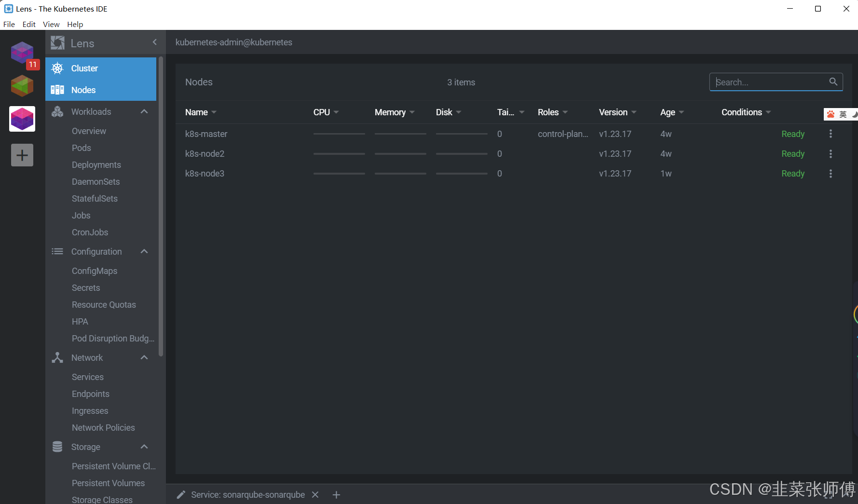Go to Workloads Overview

(89, 131)
